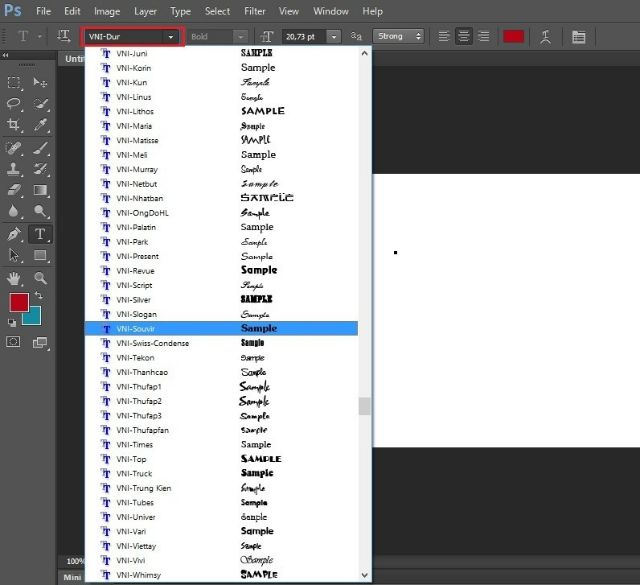640x585 pixels.
Task: Open the Layer menu
Action: tap(145, 11)
